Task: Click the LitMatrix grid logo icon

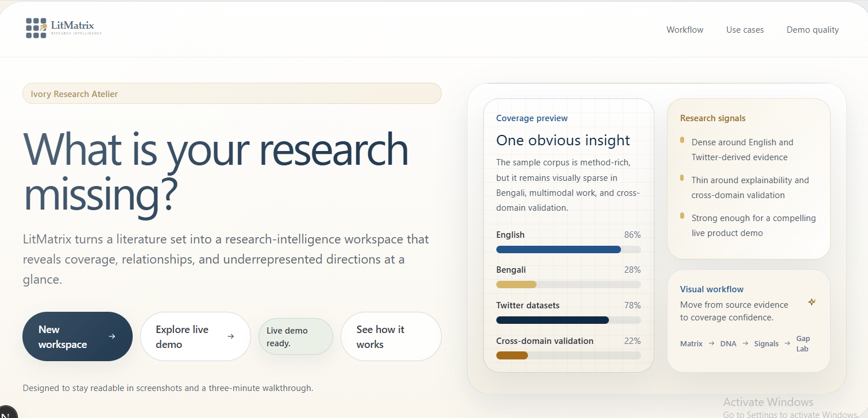Action: click(x=36, y=28)
